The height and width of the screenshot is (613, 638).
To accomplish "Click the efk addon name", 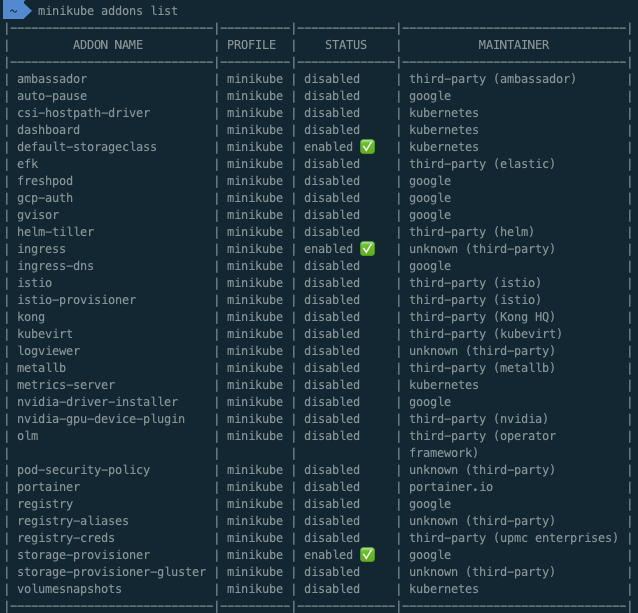I will [x=28, y=164].
